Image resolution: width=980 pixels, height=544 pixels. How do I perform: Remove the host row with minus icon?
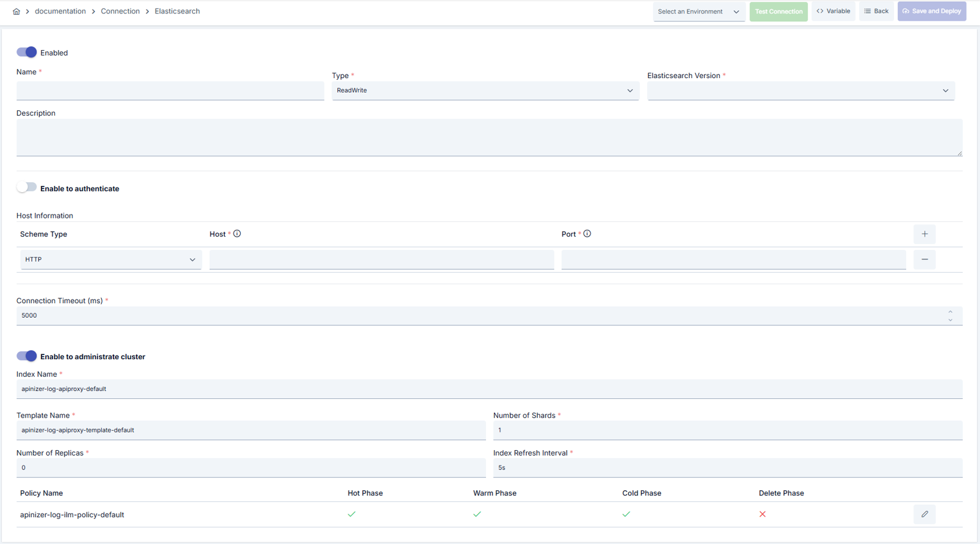[x=925, y=260]
